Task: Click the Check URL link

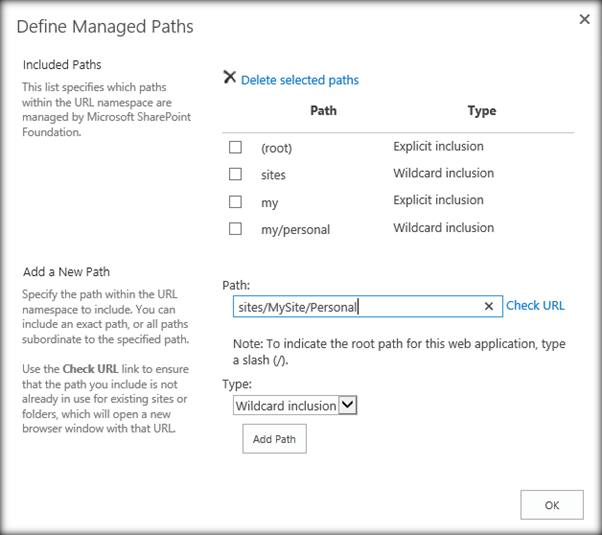Action: 535,306
